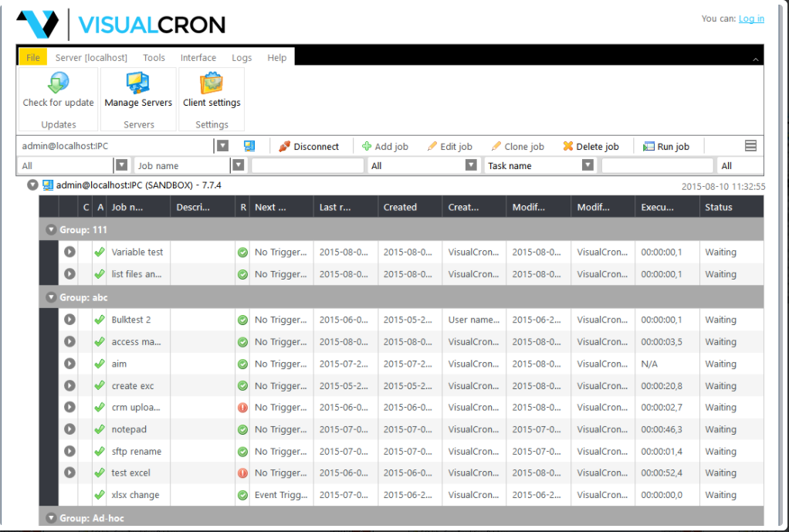
Task: Collapse the 'Group: abc' section
Action: pyautogui.click(x=50, y=296)
